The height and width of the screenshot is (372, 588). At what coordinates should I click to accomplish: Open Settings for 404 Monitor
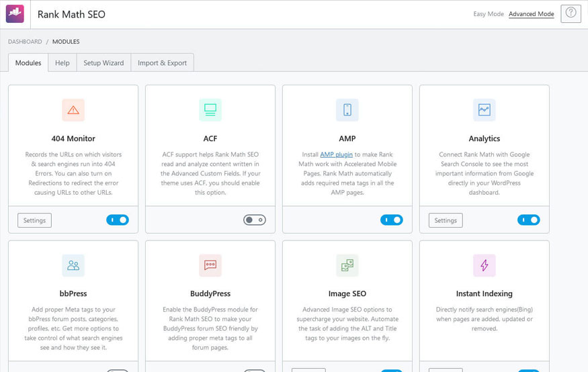point(34,220)
